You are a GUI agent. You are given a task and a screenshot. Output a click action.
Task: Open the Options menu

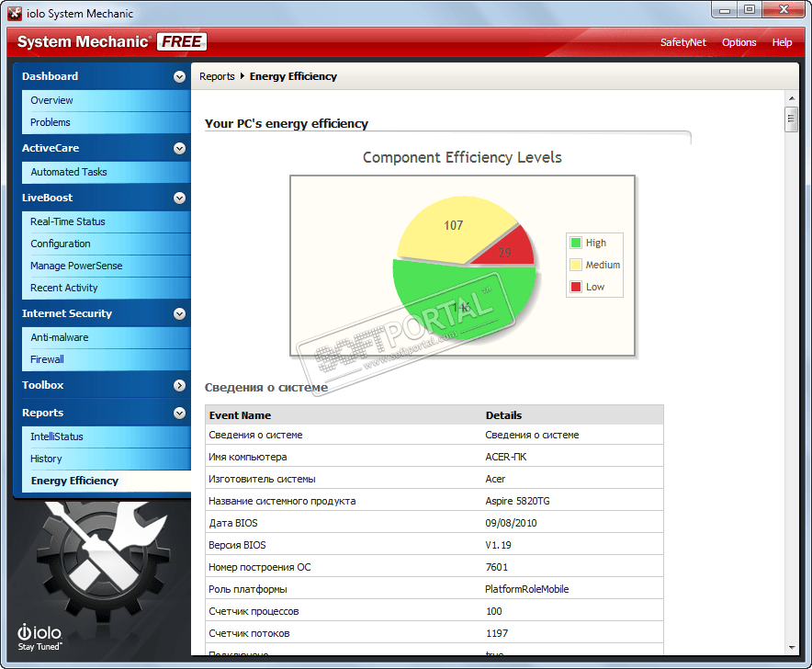coord(739,42)
